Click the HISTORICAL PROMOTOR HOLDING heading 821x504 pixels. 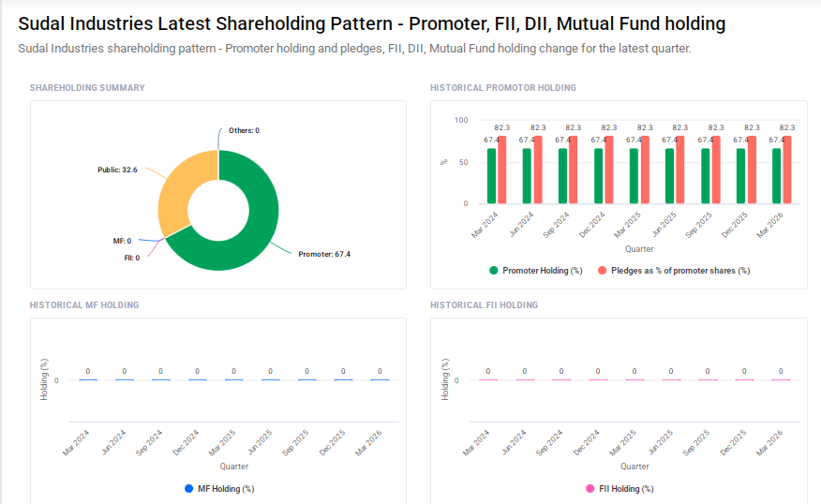[503, 88]
